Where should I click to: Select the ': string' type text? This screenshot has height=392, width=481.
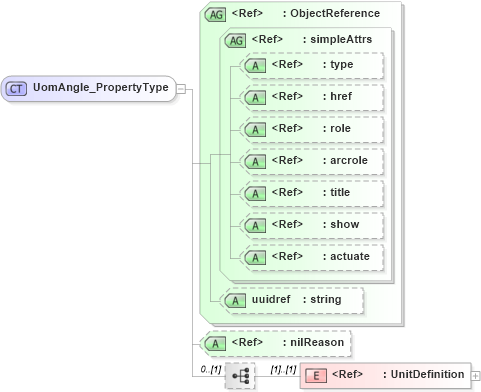[x=322, y=299]
